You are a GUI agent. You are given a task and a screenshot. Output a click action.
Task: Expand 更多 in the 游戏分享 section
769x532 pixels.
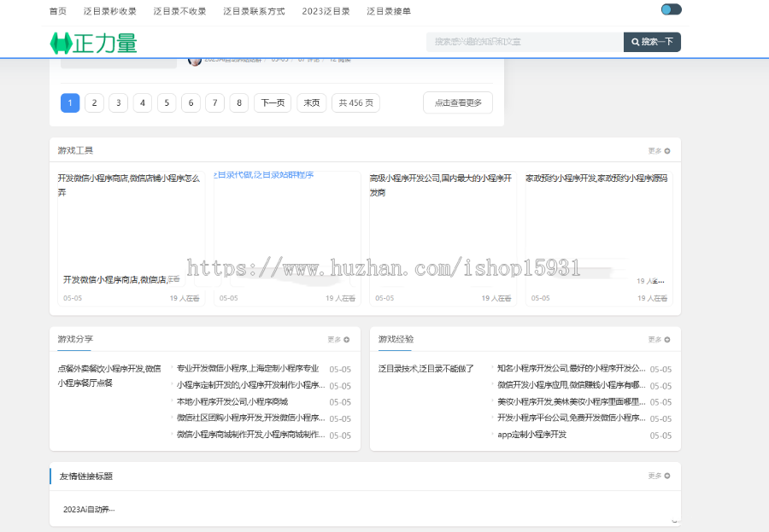coord(338,340)
